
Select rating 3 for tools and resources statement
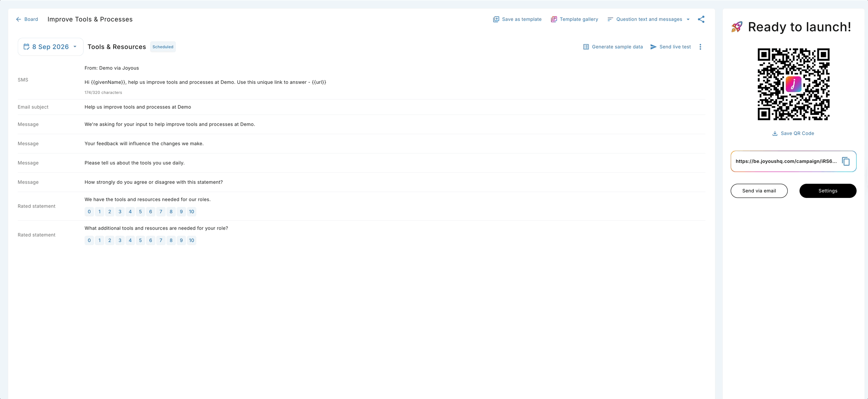(120, 212)
